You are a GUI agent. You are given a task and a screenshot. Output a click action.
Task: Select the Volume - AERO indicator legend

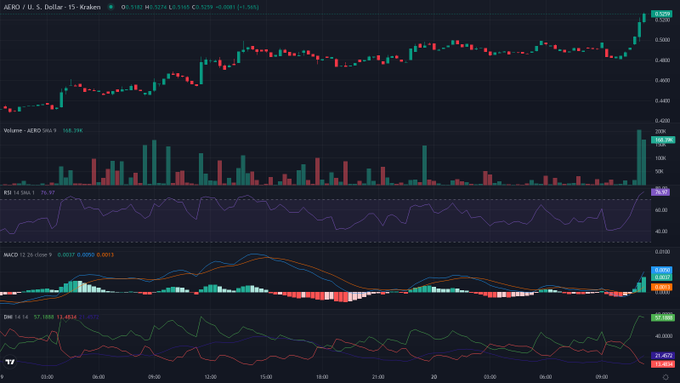(x=30, y=131)
